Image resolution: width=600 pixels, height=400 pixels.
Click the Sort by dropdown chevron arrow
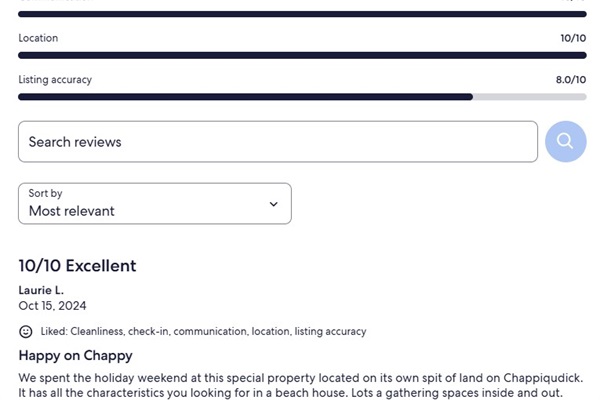click(x=273, y=204)
